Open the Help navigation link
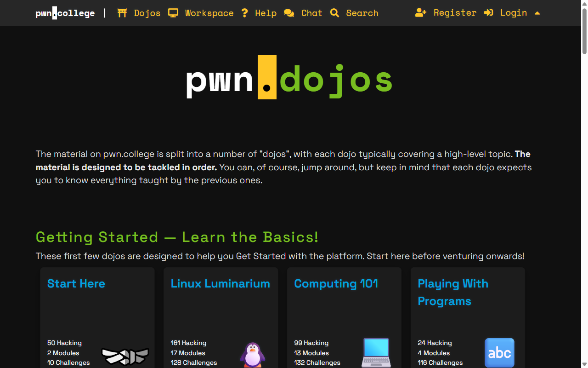This screenshot has height=368, width=588. [x=266, y=13]
